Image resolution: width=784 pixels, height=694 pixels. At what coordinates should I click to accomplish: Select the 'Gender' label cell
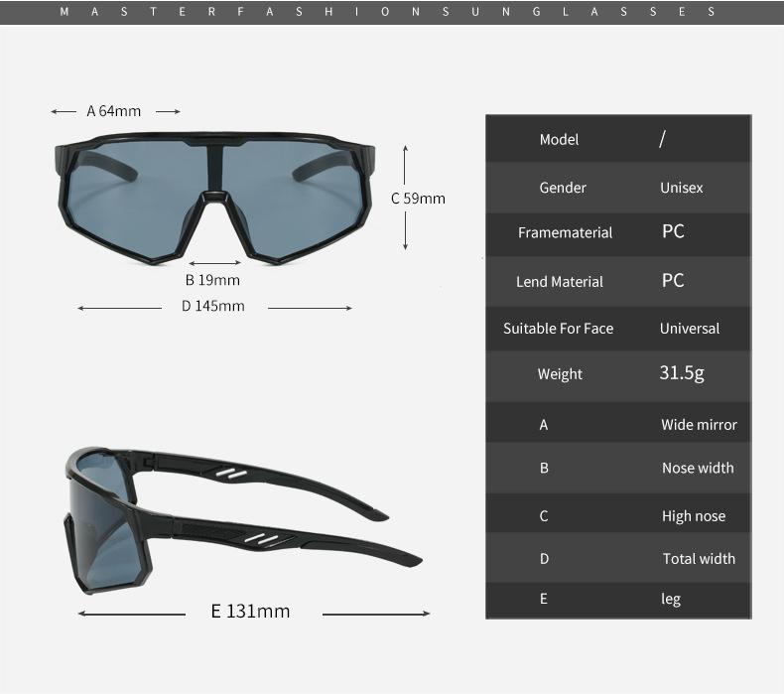tap(563, 188)
